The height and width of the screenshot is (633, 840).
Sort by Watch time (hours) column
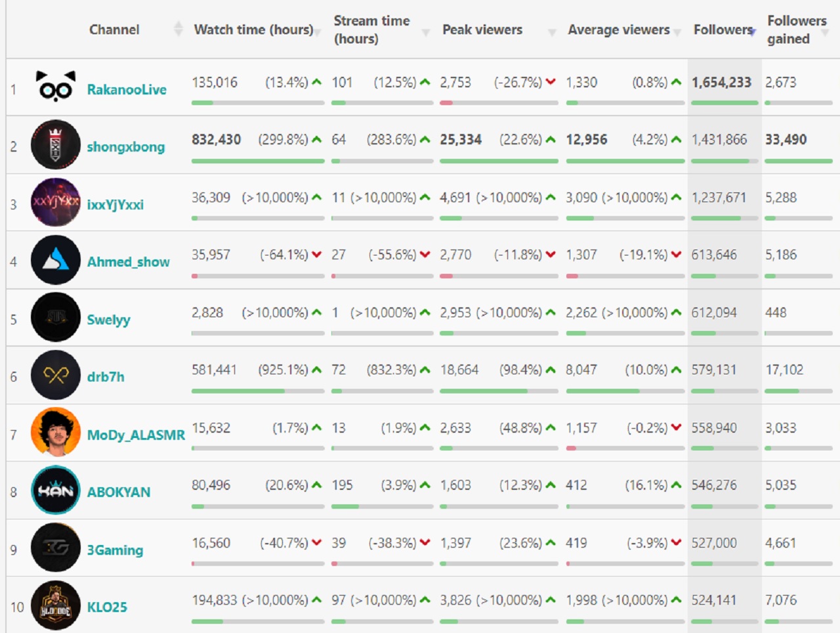tap(253, 30)
